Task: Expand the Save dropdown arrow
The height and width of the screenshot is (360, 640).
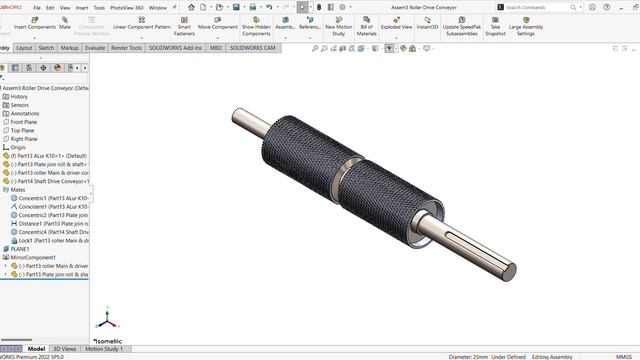Action: pos(244,7)
